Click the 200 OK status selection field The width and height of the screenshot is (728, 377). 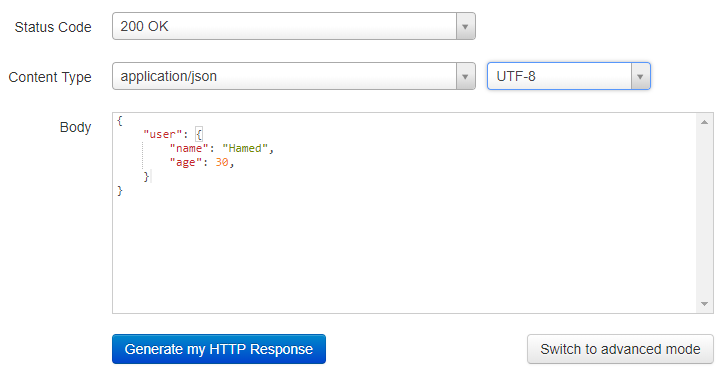tap(293, 26)
